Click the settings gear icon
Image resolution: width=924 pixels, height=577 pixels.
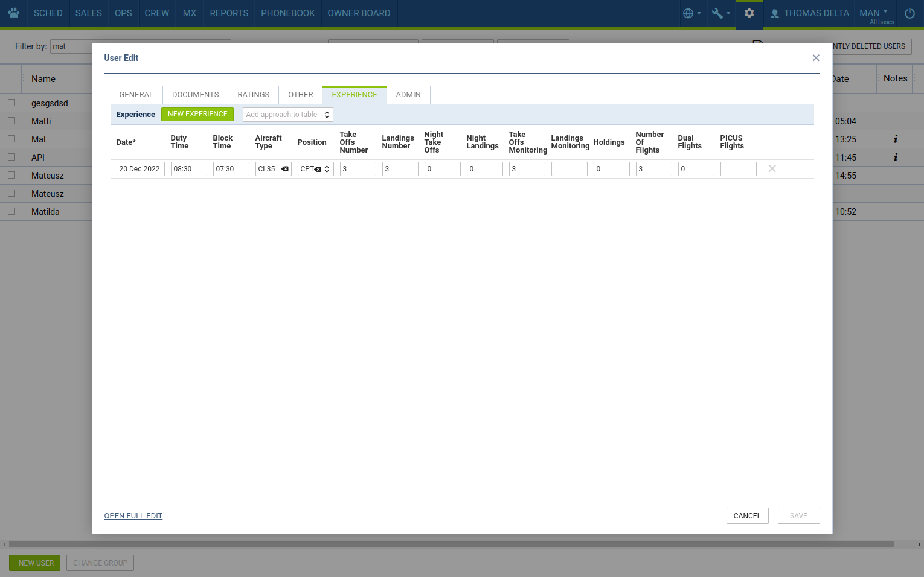pyautogui.click(x=749, y=13)
